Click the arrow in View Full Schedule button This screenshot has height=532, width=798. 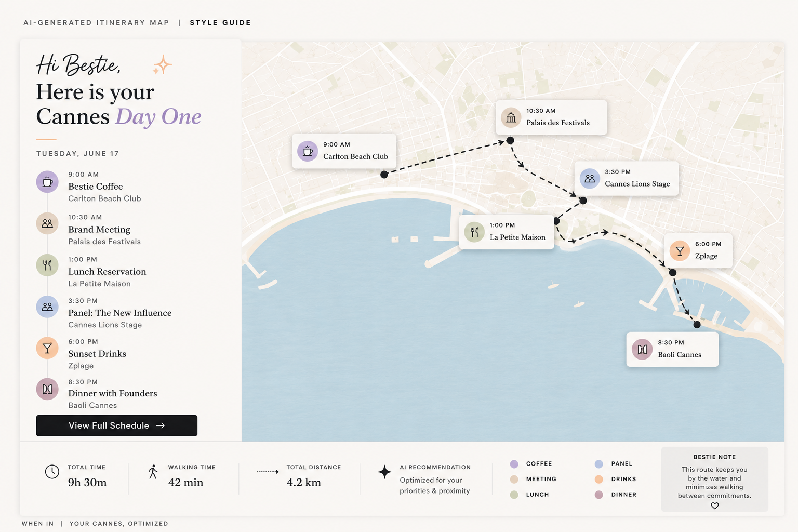coord(161,425)
